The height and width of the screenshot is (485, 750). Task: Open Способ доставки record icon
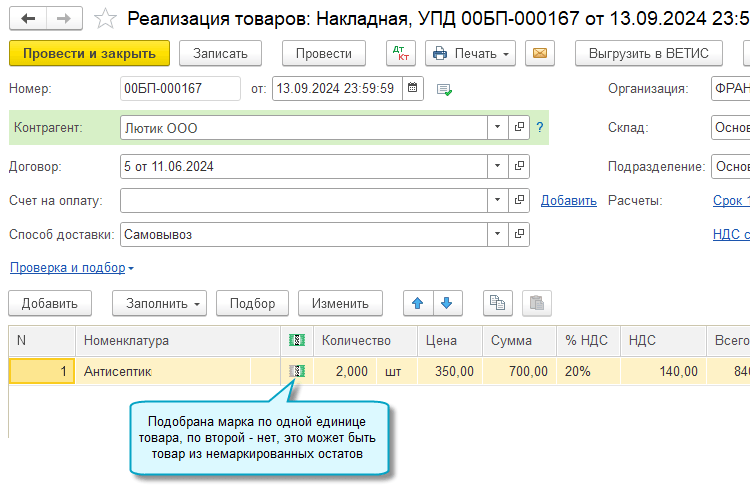tap(519, 234)
